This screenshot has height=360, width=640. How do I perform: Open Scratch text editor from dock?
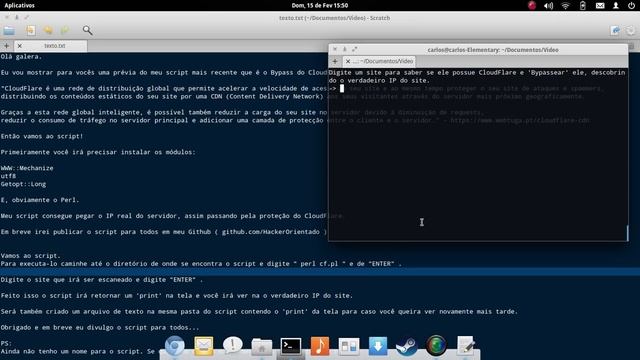click(x=465, y=346)
